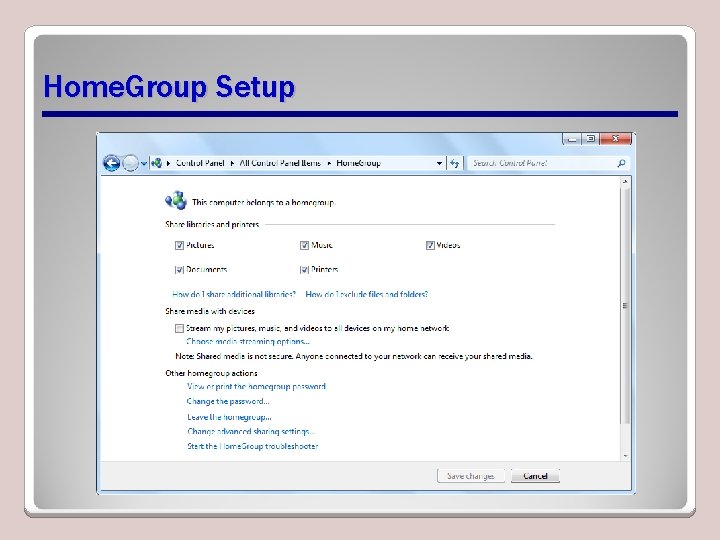The height and width of the screenshot is (540, 720).
Task: Select All Control Panel Items breadcrumb
Action: [x=280, y=163]
